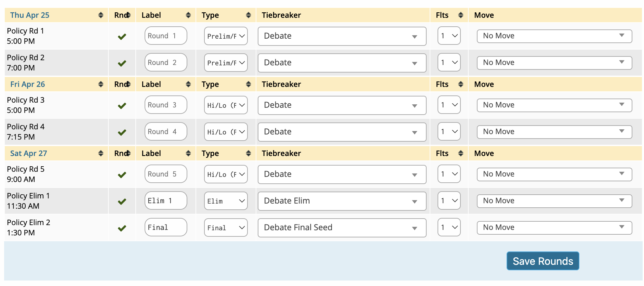Click the Fri Apr 26 header link
This screenshot has width=644, height=286.
click(28, 84)
